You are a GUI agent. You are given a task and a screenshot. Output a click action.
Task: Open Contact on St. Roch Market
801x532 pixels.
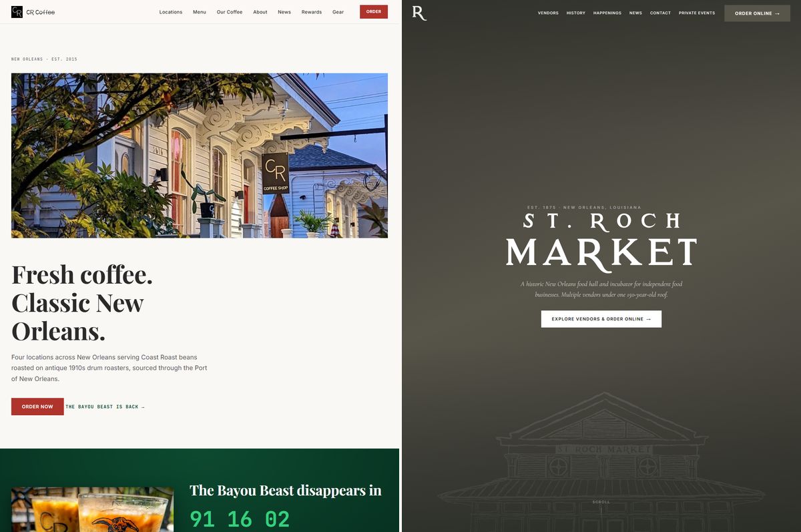(x=660, y=13)
